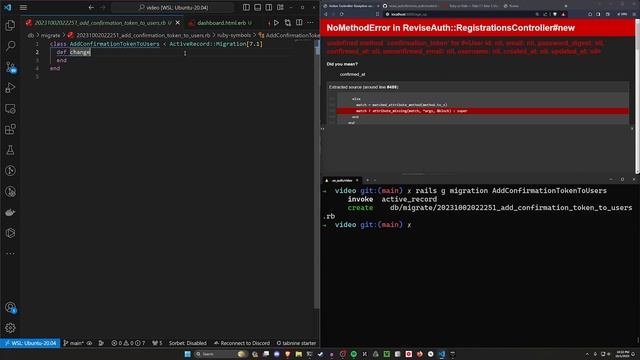Switch to the add_confirmation_token_to_users.rb tab
The width and height of the screenshot is (640, 360).
tap(103, 23)
